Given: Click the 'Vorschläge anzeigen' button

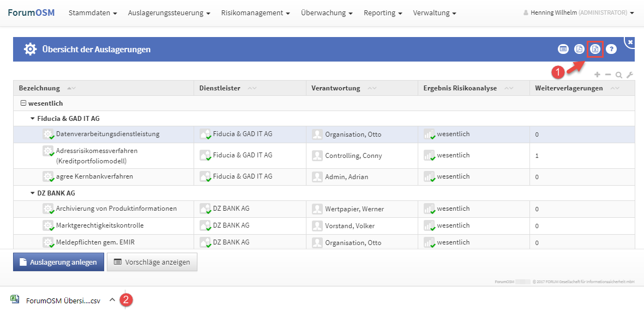Looking at the screenshot, I should (x=152, y=262).
